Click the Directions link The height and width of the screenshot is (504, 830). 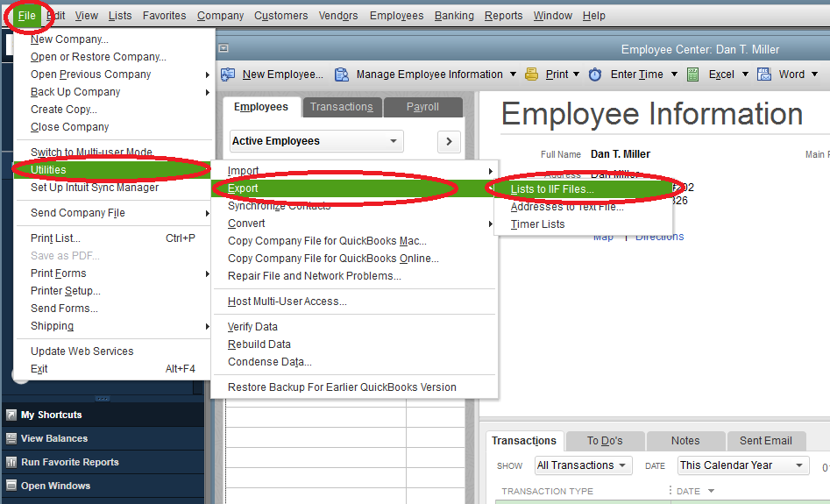tap(659, 237)
